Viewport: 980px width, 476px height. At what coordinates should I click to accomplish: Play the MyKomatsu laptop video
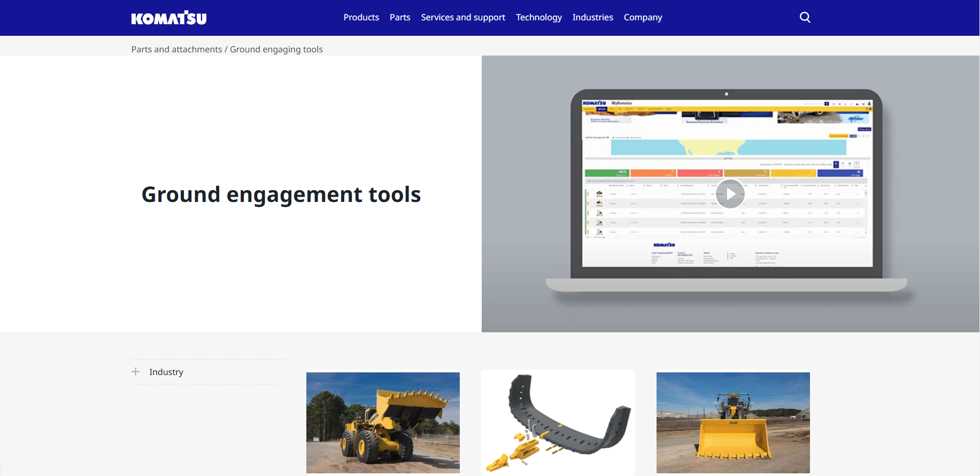click(730, 194)
